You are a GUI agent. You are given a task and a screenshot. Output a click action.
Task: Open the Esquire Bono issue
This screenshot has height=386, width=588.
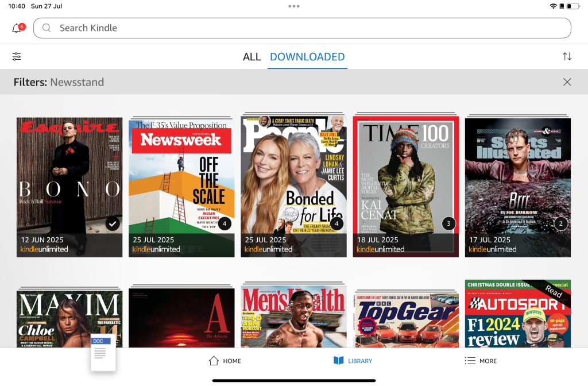coord(69,187)
